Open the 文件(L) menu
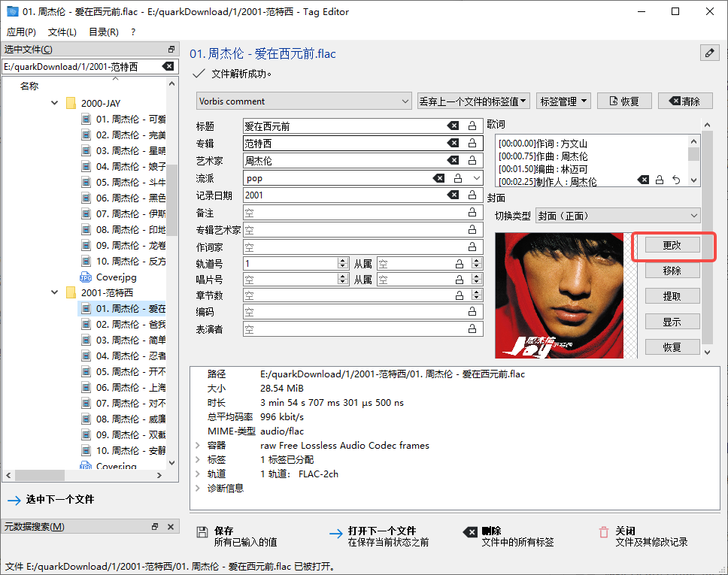Screen dimensions: 728x575 pyautogui.click(x=62, y=32)
